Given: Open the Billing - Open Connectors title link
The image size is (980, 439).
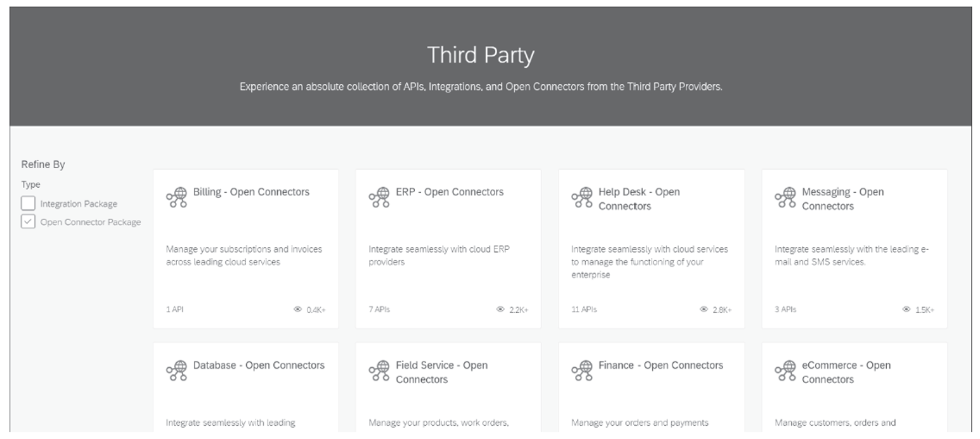Looking at the screenshot, I should (251, 192).
